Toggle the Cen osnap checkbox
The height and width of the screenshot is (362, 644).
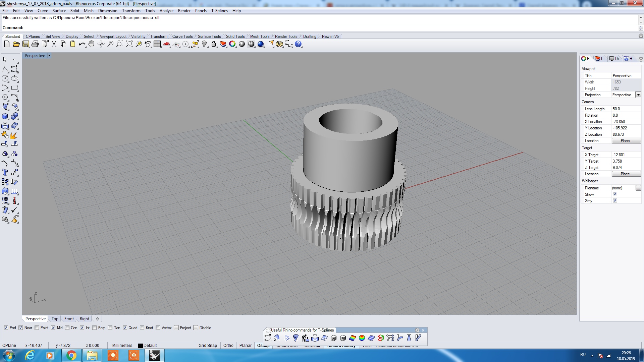67,328
